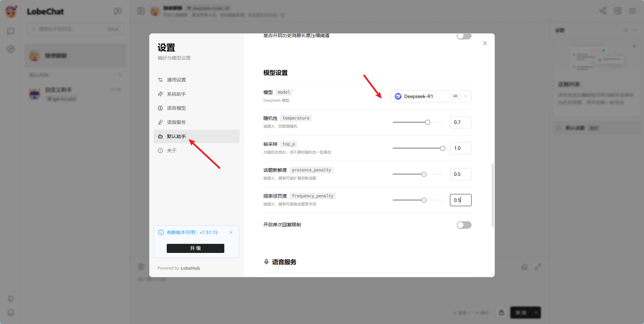Viewport: 644px width, 324px height.
Task: Click the settings dialog scrollbar
Action: (x=493, y=195)
